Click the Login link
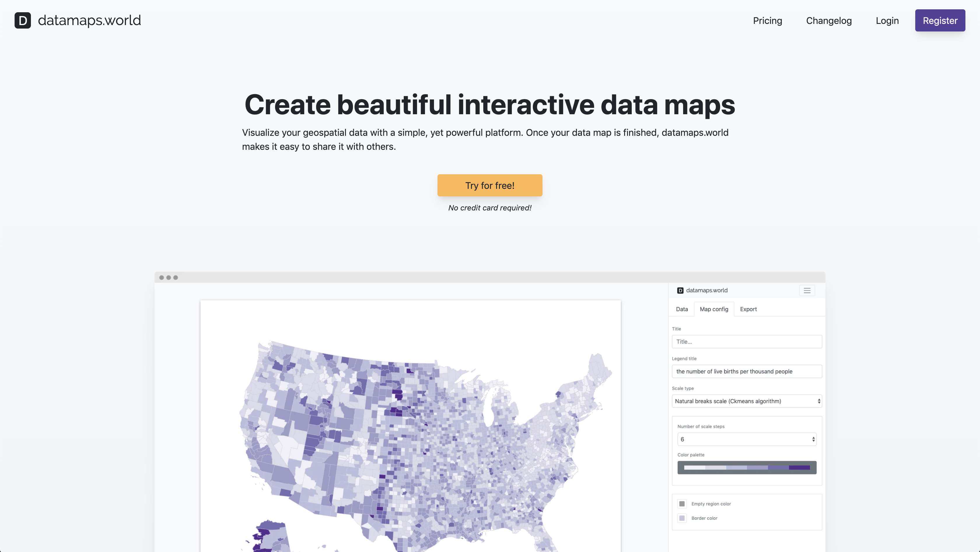The height and width of the screenshot is (552, 980). 887,20
